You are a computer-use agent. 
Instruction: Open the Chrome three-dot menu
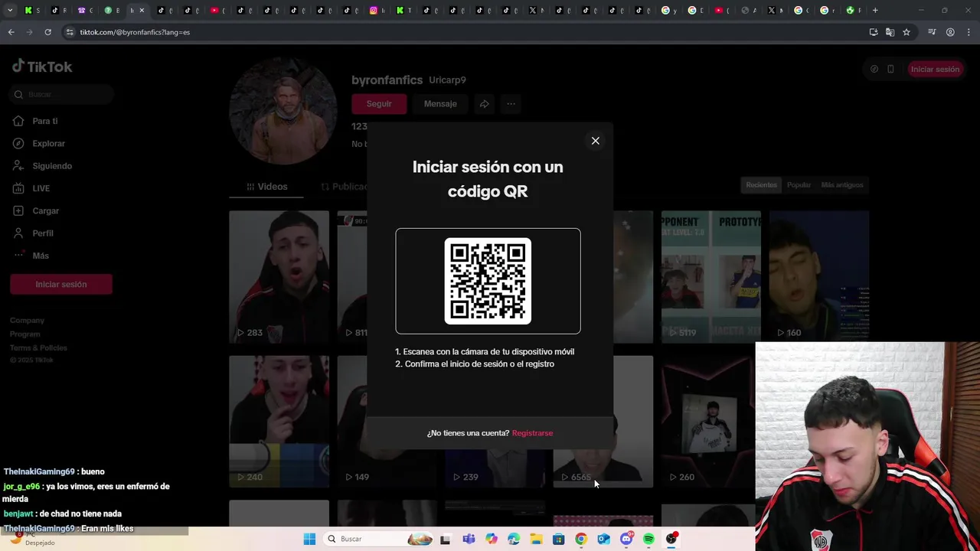pos(969,32)
